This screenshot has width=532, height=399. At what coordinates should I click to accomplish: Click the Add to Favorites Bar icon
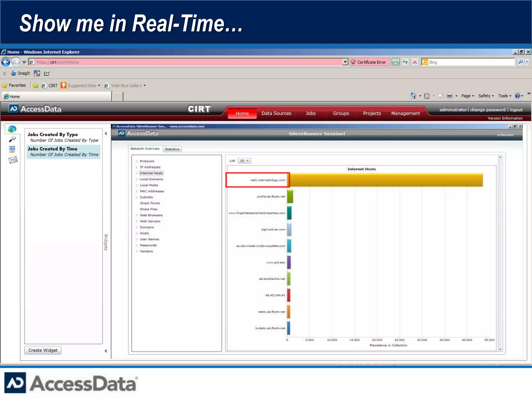coord(36,85)
